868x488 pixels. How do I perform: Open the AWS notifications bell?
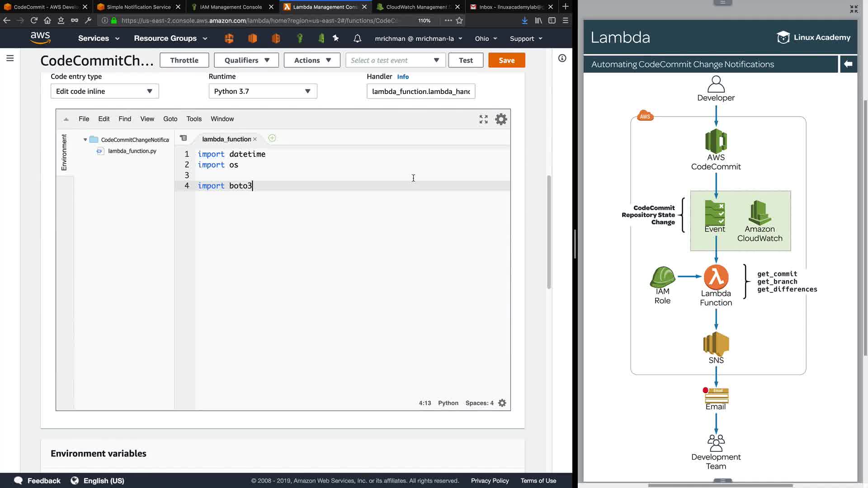tap(357, 38)
